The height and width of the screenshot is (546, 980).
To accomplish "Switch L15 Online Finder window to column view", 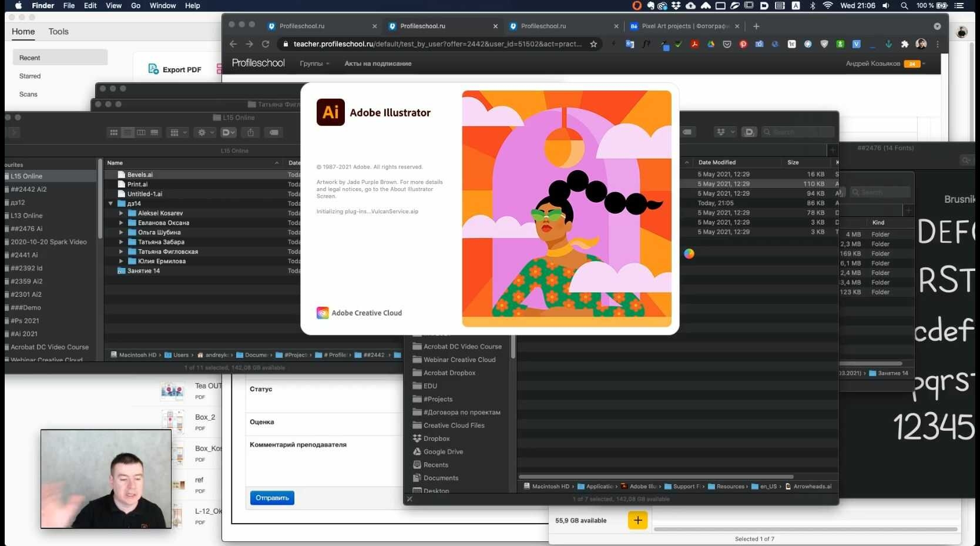I will (141, 132).
